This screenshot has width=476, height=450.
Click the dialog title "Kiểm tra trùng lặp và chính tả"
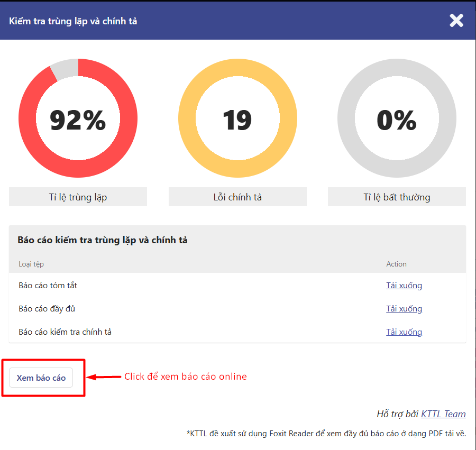coord(73,21)
